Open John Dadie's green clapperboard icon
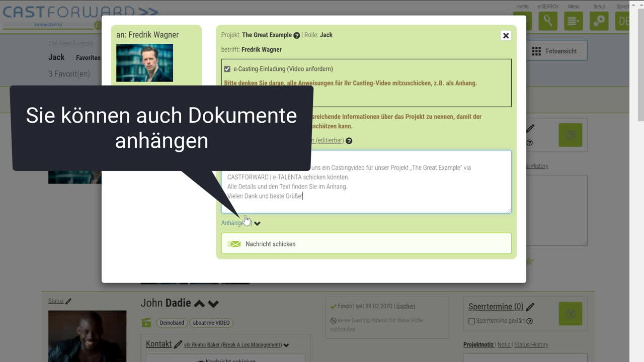The height and width of the screenshot is (362, 644). [x=146, y=323]
